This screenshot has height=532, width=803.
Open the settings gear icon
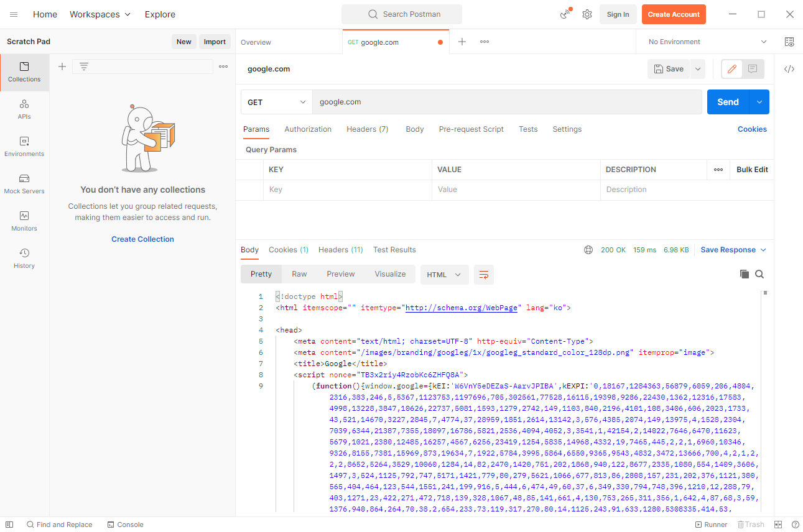coord(587,14)
